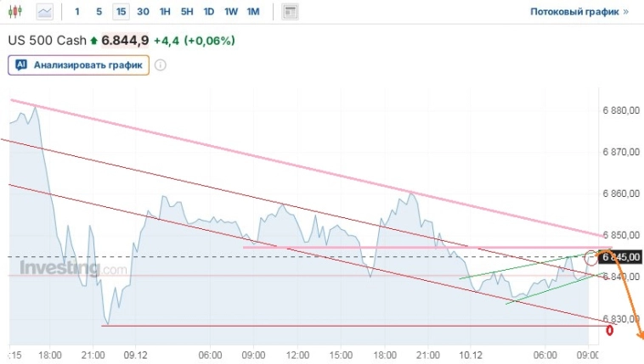Image resolution: width=644 pixels, height=364 pixels.
Task: Open the Потоковый график link
Action: (x=579, y=12)
